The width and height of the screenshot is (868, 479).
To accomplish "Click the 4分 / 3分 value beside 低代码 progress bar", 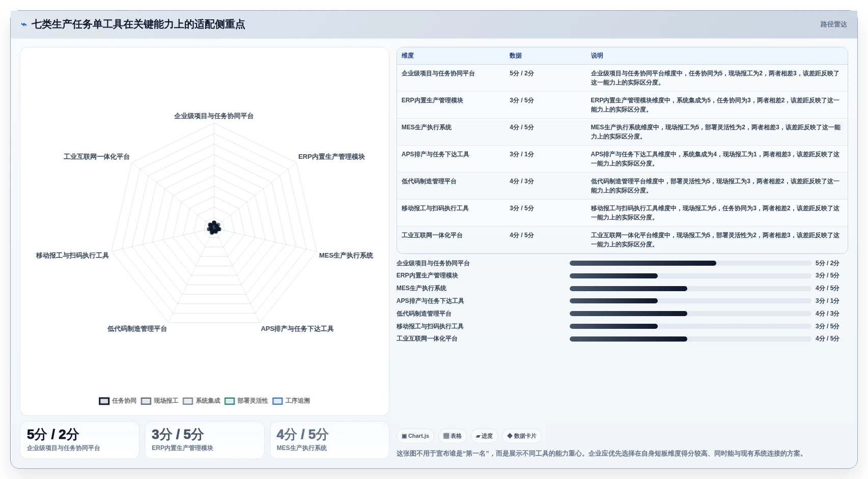I will [x=827, y=314].
